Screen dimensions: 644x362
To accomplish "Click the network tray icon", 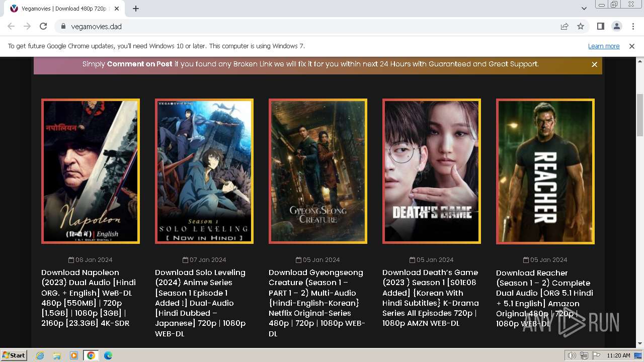I will click(x=584, y=355).
